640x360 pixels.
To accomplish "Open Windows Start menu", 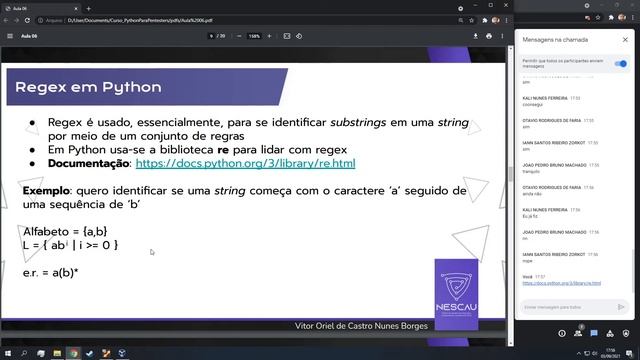I will click(8, 353).
